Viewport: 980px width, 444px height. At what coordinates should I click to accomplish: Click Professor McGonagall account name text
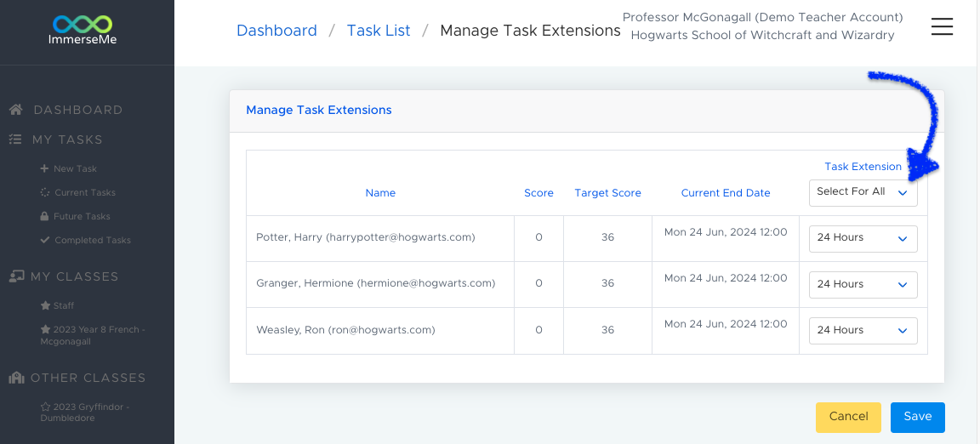pos(762,17)
